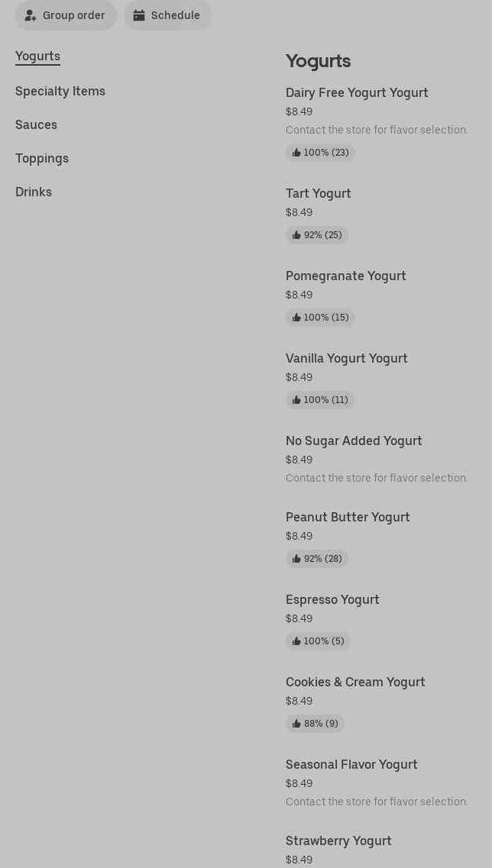Go to the Sauces category
This screenshot has height=868, width=492.
36,124
